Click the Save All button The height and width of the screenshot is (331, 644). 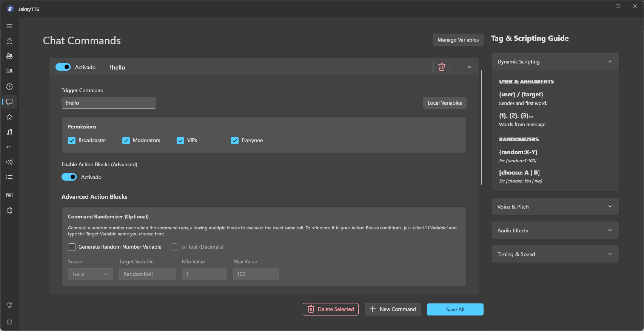tap(455, 309)
